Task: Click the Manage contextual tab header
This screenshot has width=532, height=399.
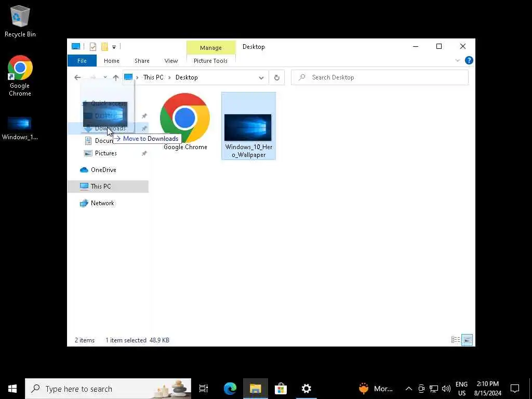Action: (x=211, y=48)
